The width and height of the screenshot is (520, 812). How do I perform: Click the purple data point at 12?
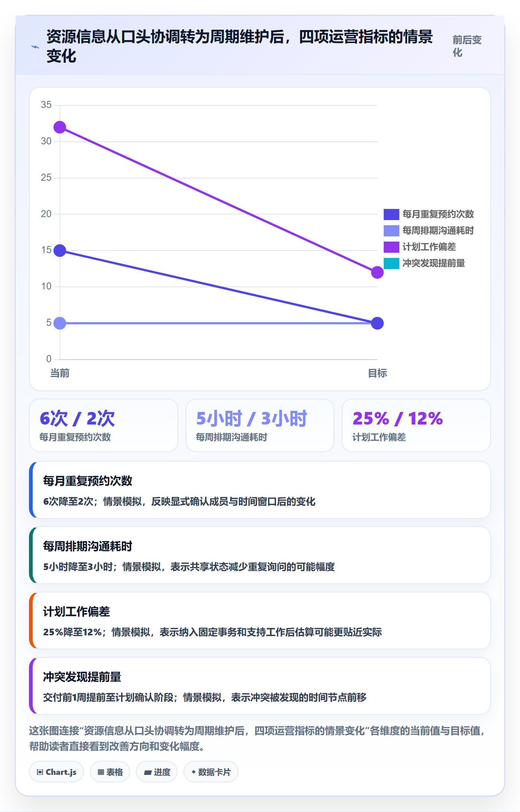(x=377, y=272)
